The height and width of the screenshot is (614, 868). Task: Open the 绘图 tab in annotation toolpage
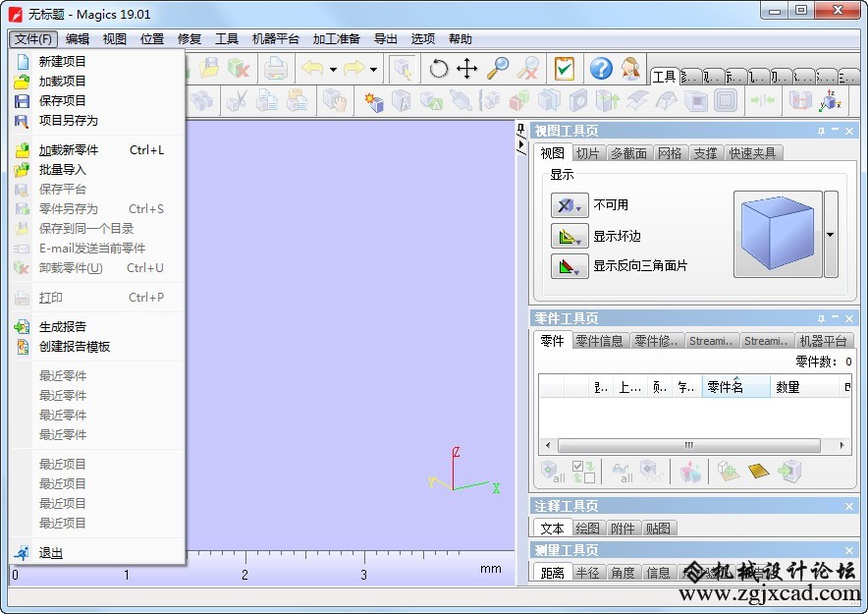click(x=587, y=529)
